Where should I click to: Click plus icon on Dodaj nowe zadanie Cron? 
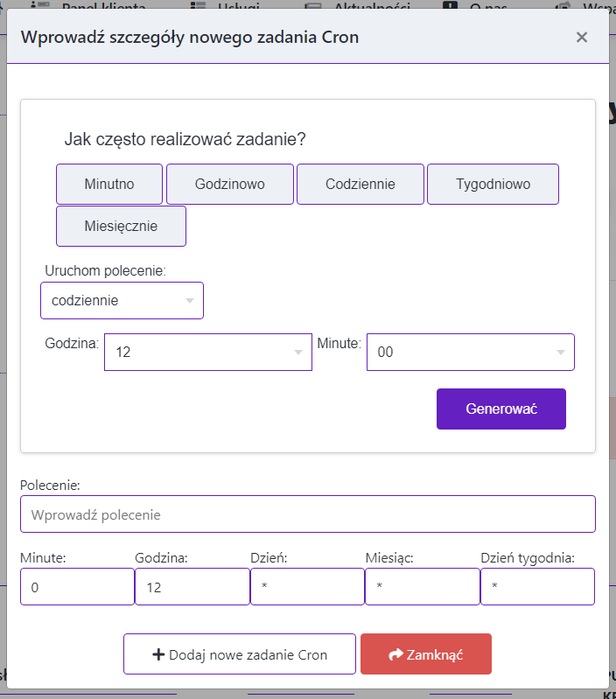158,654
